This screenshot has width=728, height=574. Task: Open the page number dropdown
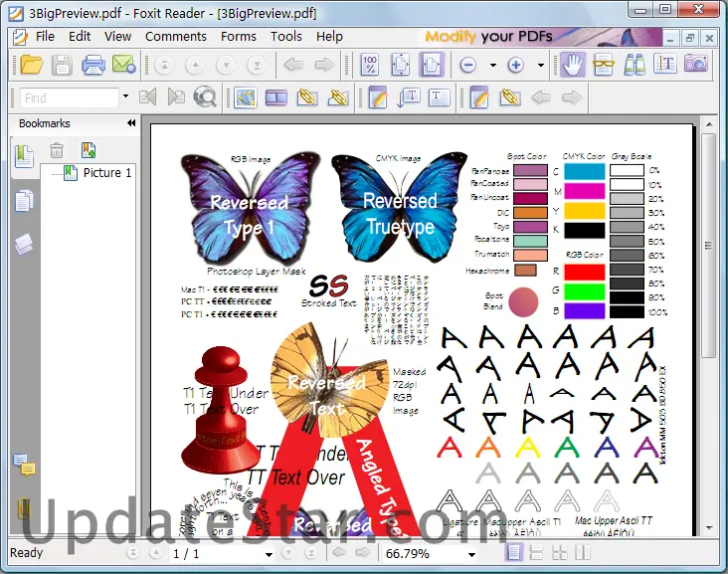(x=269, y=554)
